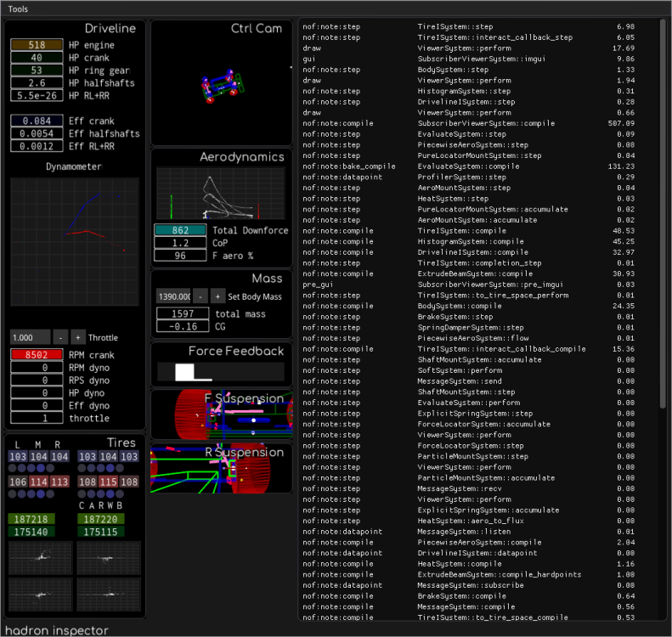Click the HP engine value 518
This screenshot has width=672, height=637.
(x=37, y=45)
